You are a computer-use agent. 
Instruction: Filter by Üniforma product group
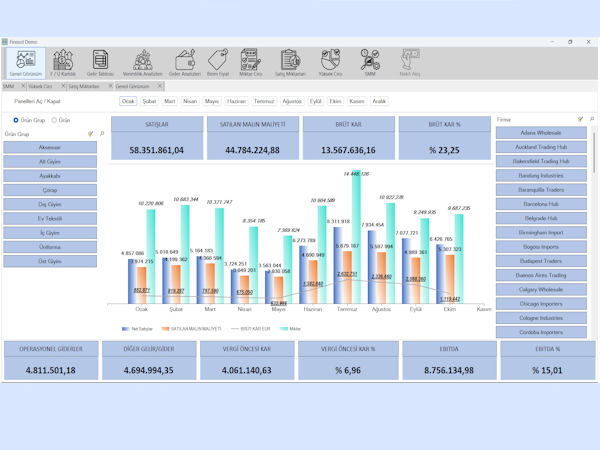(50, 247)
